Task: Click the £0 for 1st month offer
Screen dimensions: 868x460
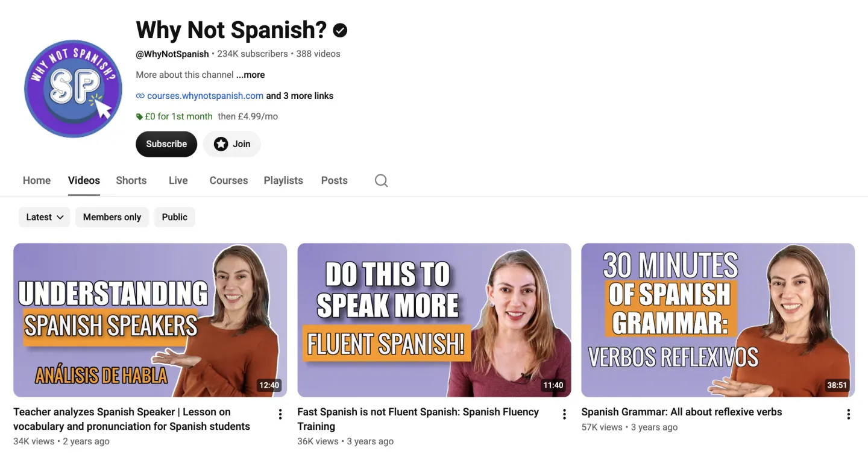Action: 178,116
